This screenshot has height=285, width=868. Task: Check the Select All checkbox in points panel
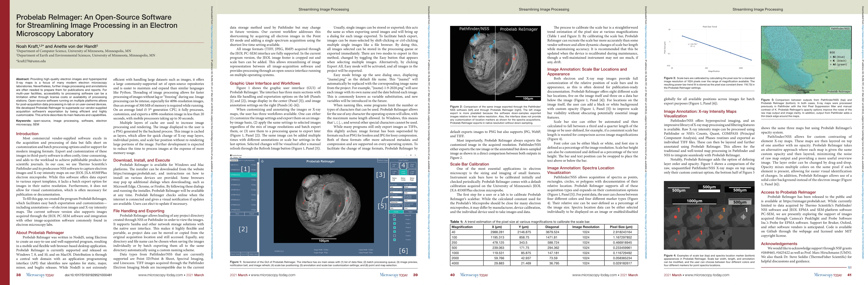tap(394, 216)
